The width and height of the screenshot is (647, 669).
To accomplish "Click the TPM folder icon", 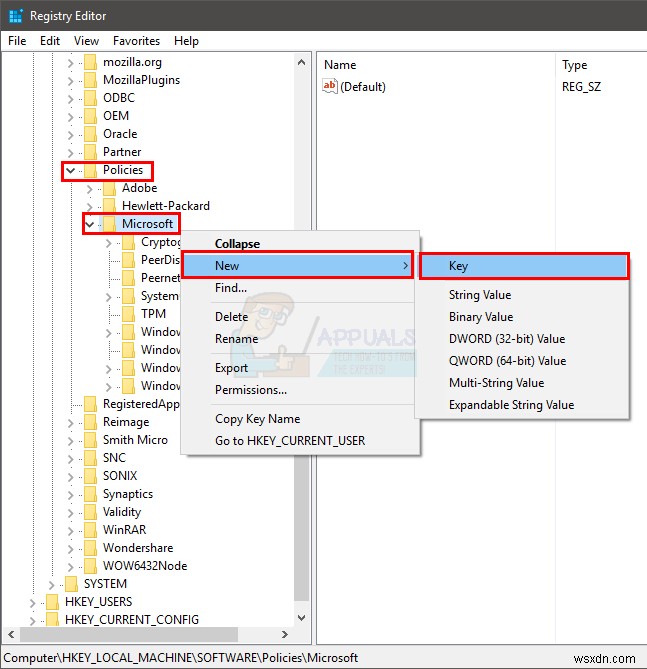I will [128, 314].
